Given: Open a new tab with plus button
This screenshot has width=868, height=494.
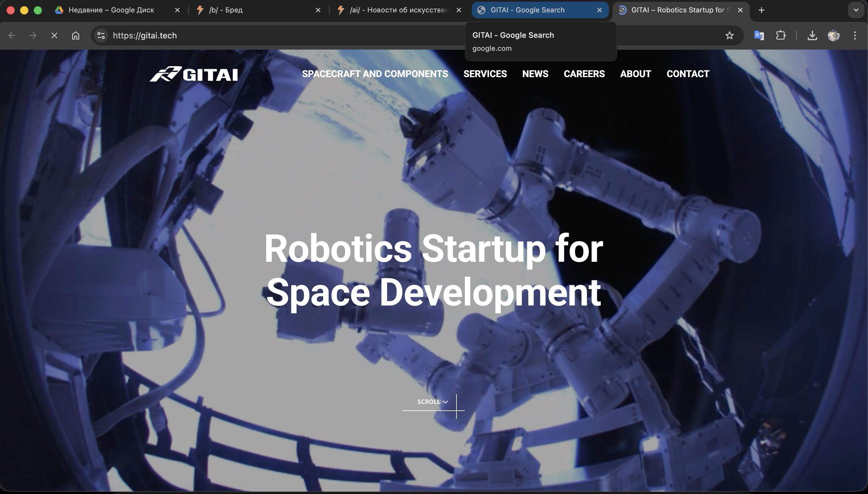Looking at the screenshot, I should point(761,10).
